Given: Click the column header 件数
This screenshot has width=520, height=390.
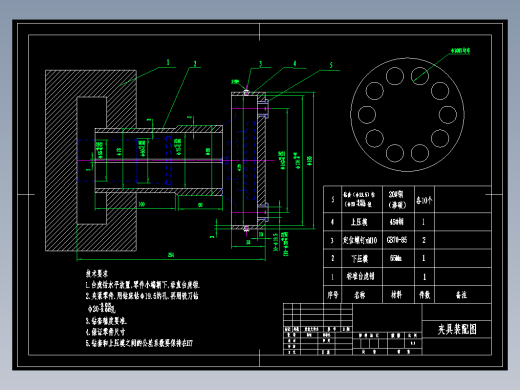Looking at the screenshot, I should point(424,295).
